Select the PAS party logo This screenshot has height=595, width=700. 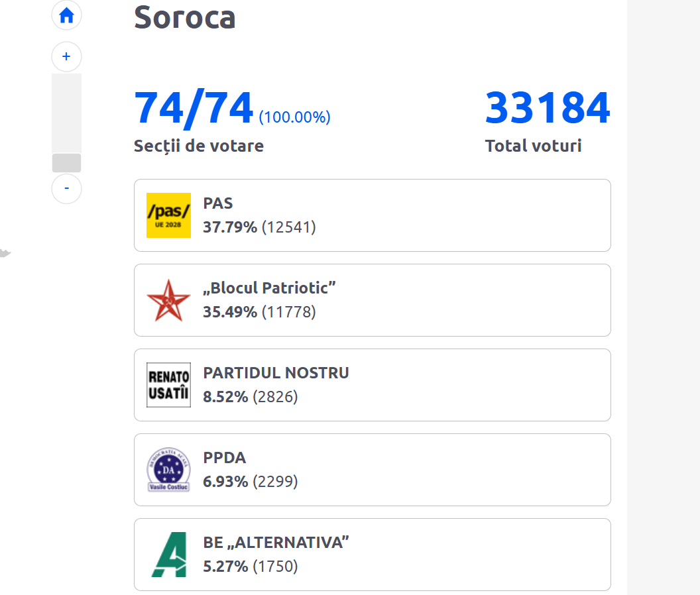[x=168, y=215]
